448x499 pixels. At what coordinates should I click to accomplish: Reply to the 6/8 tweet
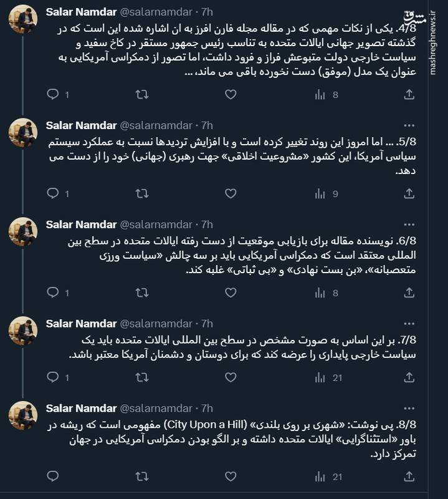(x=52, y=291)
